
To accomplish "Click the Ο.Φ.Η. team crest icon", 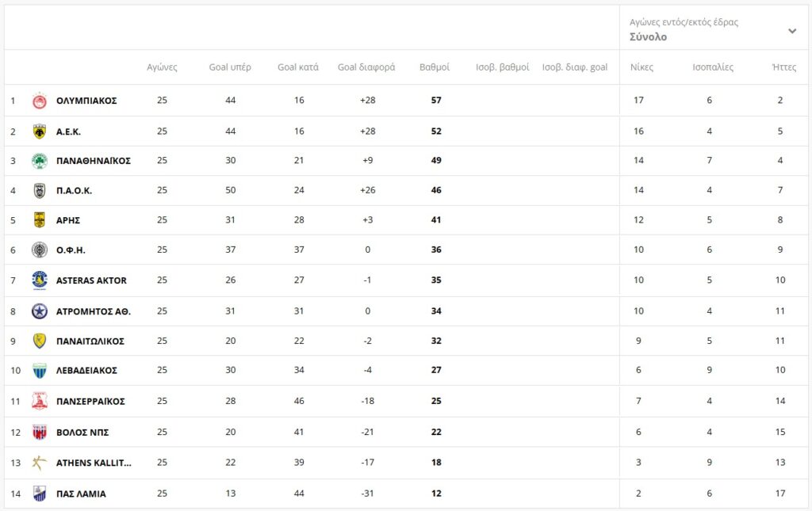I will coord(40,250).
